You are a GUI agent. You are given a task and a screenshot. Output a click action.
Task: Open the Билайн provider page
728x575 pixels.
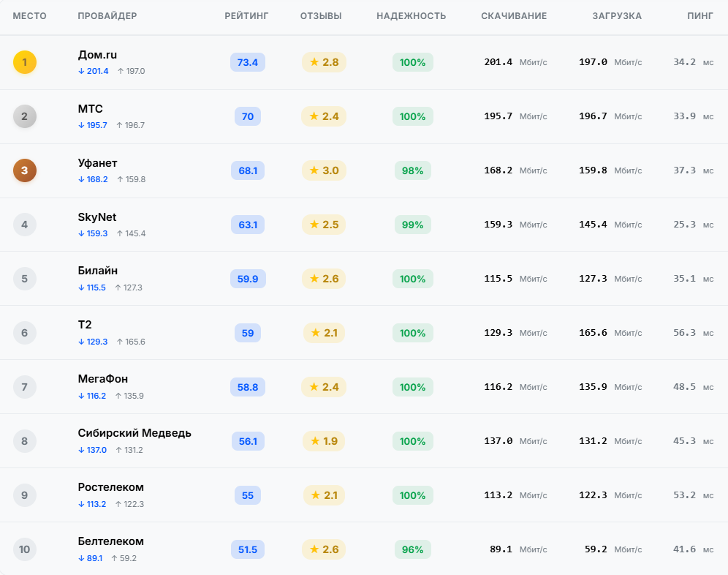click(97, 271)
